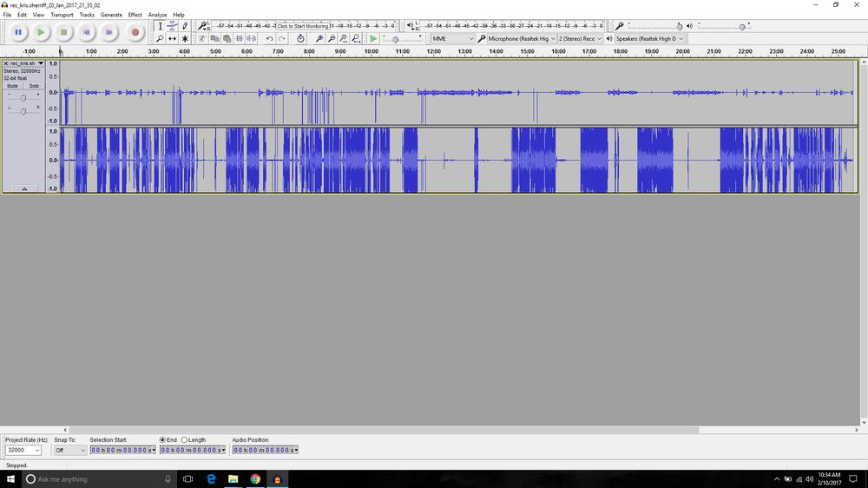
Task: Choose the Time Shift tool
Action: click(x=172, y=39)
